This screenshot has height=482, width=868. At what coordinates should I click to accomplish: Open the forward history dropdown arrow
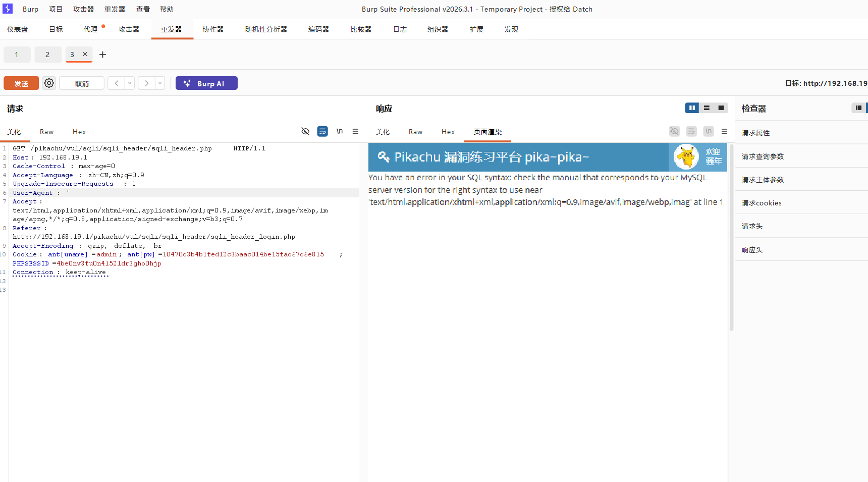pyautogui.click(x=160, y=83)
